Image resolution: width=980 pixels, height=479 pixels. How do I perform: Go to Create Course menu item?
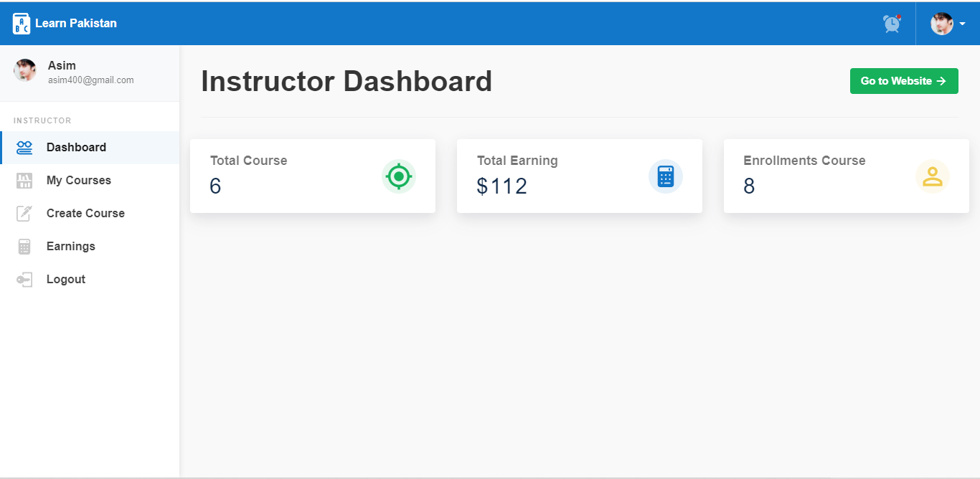point(90,214)
